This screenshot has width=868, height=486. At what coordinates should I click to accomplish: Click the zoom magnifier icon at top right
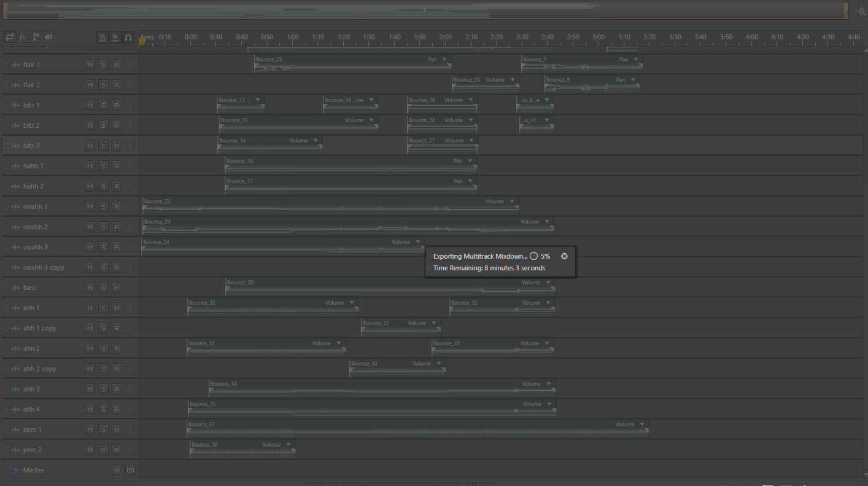(x=862, y=11)
